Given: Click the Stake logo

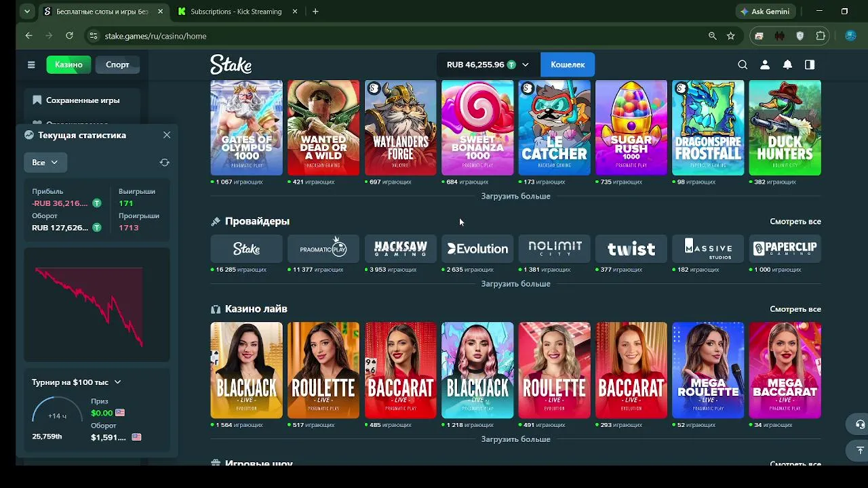Looking at the screenshot, I should coord(231,64).
